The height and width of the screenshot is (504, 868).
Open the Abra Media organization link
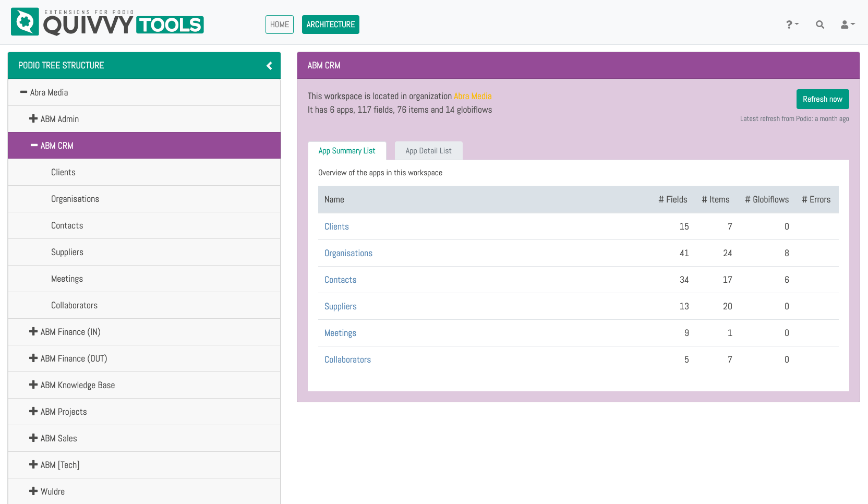[x=472, y=96]
